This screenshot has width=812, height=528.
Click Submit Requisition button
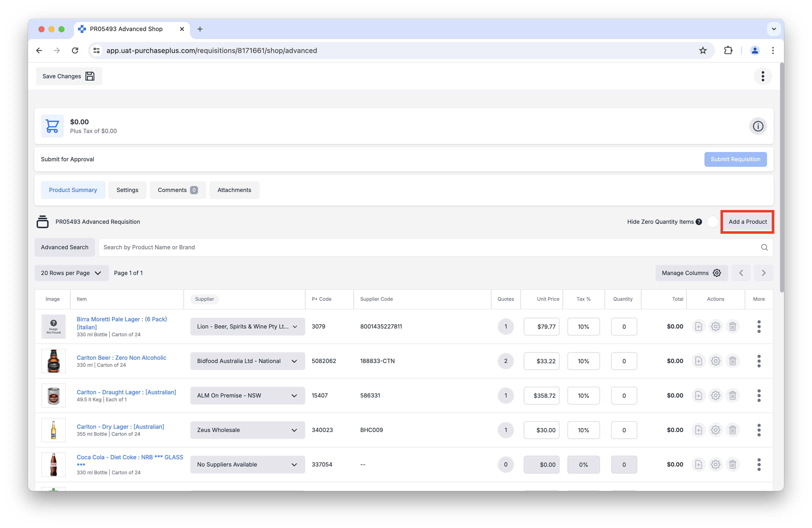click(735, 159)
